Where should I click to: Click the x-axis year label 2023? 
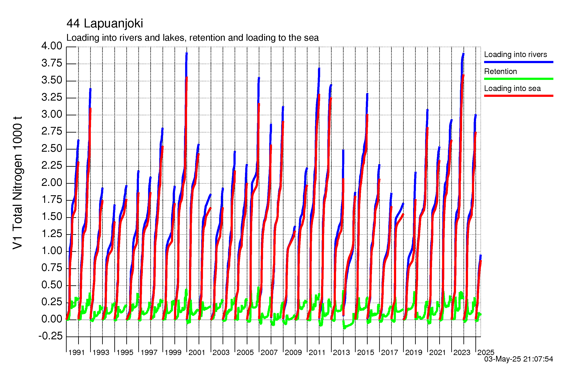(462, 352)
